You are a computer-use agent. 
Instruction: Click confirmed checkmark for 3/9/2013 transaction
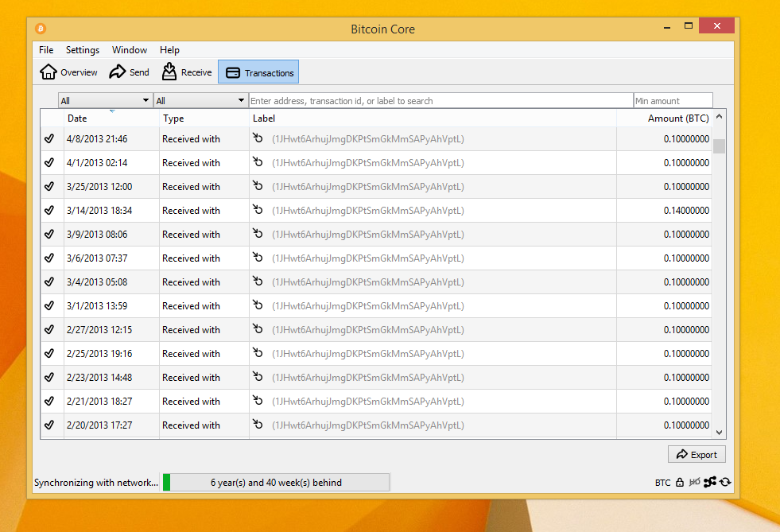point(49,234)
